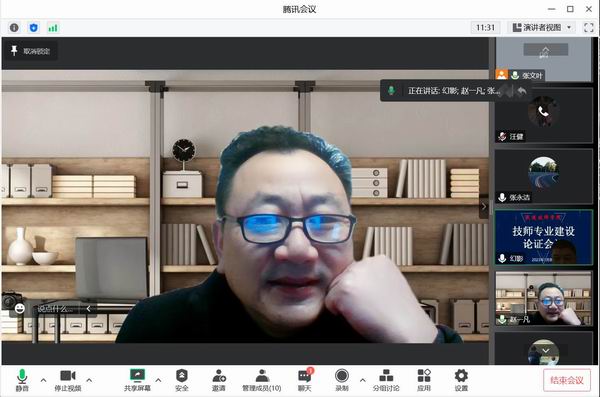This screenshot has height=397, width=600.
Task: Open 管理成员(10) member management
Action: point(262,380)
